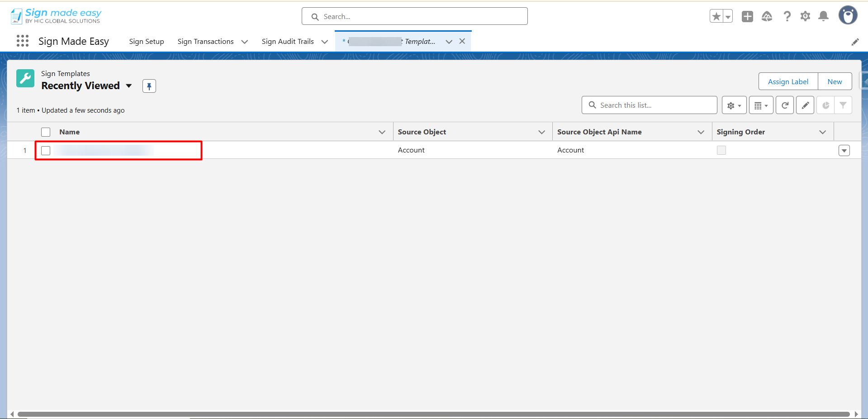This screenshot has width=868, height=419.
Task: Sort by the Name column header
Action: (x=69, y=132)
